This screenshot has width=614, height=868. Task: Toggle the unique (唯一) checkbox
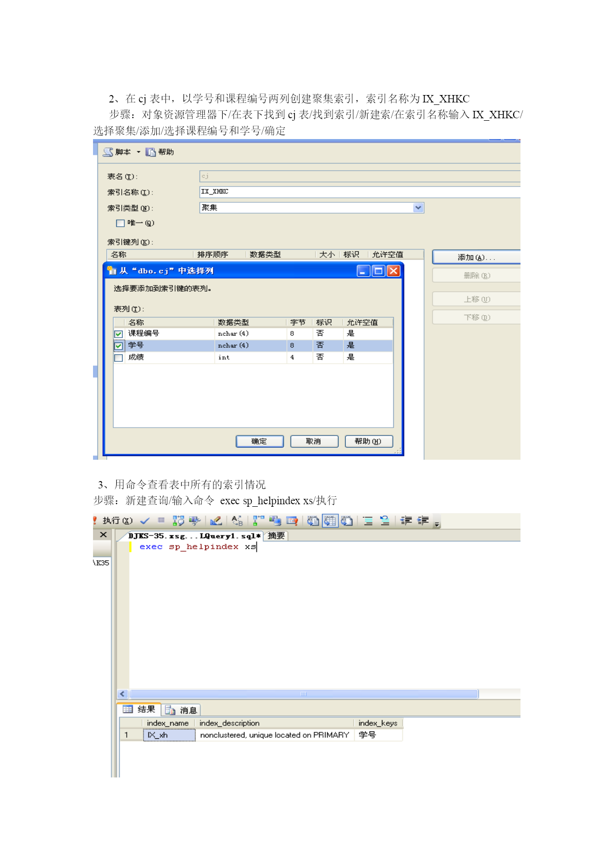point(120,223)
